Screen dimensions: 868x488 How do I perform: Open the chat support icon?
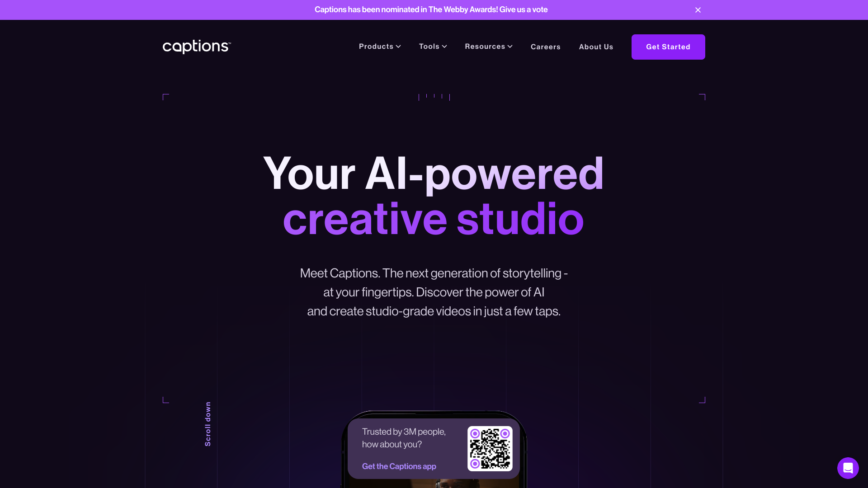tap(848, 468)
